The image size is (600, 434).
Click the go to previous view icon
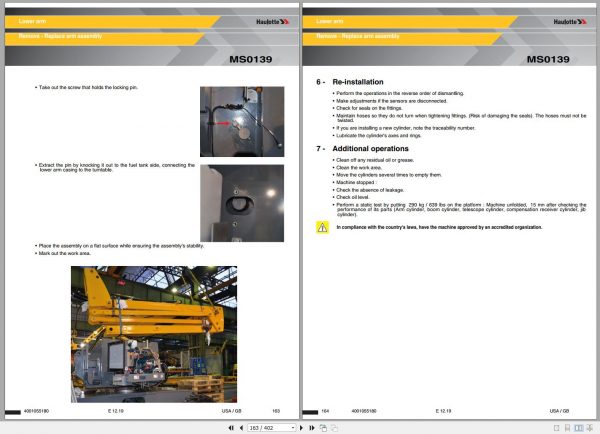[x=323, y=428]
